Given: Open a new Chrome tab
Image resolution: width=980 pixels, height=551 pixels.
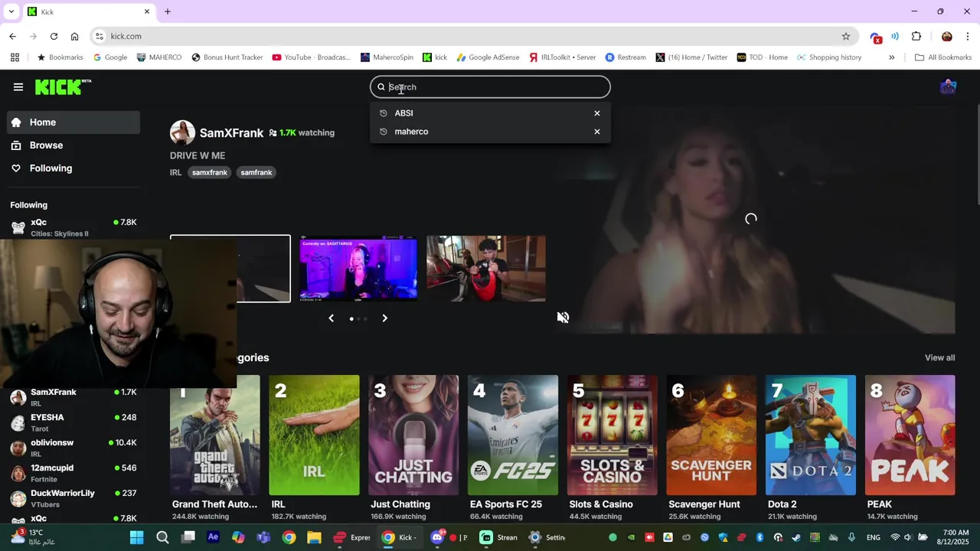Looking at the screenshot, I should [x=168, y=11].
